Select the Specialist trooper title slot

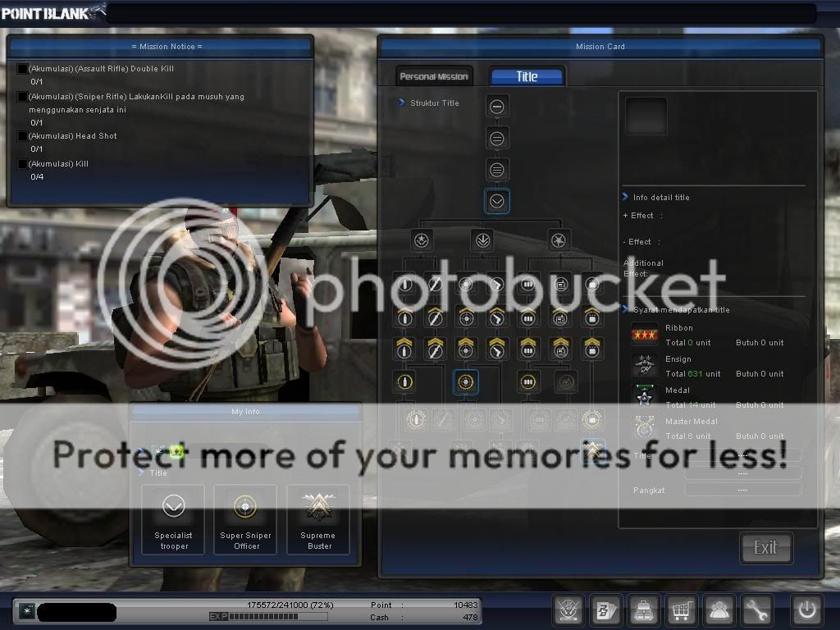pos(173,519)
